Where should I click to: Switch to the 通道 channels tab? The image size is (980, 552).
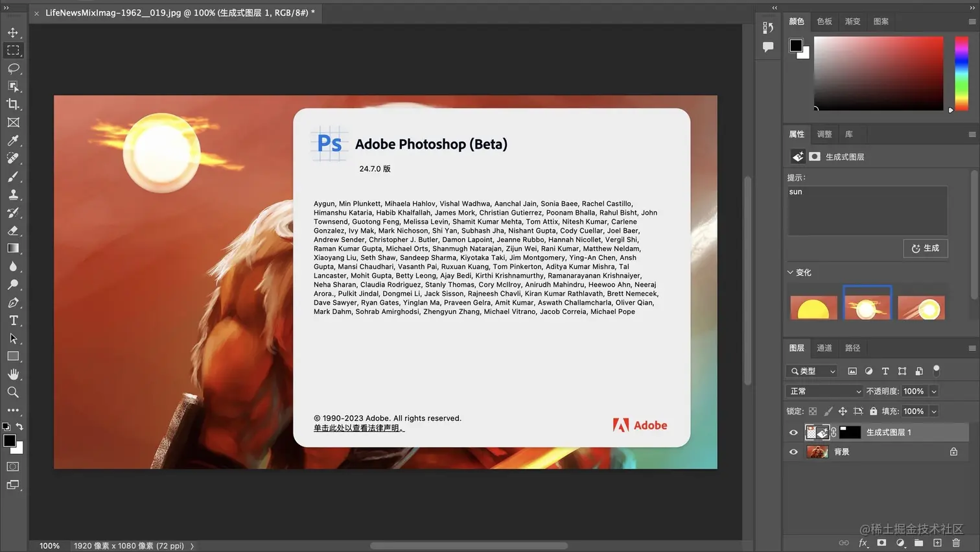[824, 348]
